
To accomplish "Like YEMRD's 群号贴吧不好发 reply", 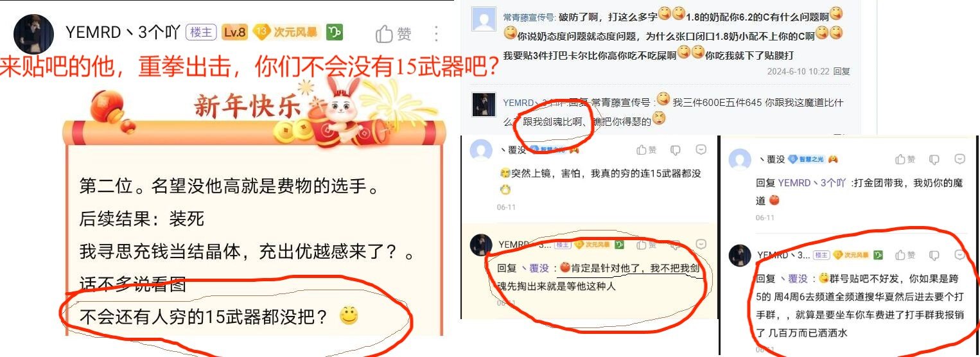I will click(906, 255).
